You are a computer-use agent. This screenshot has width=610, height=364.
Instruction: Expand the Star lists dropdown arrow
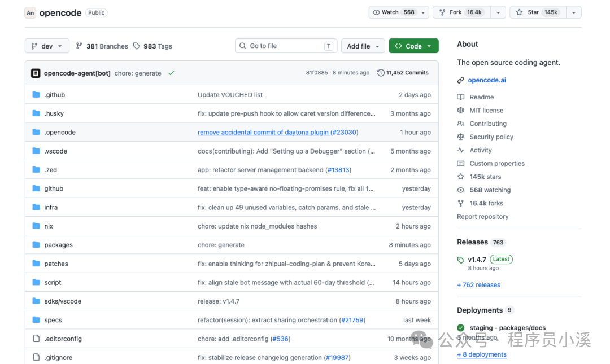pos(574,12)
